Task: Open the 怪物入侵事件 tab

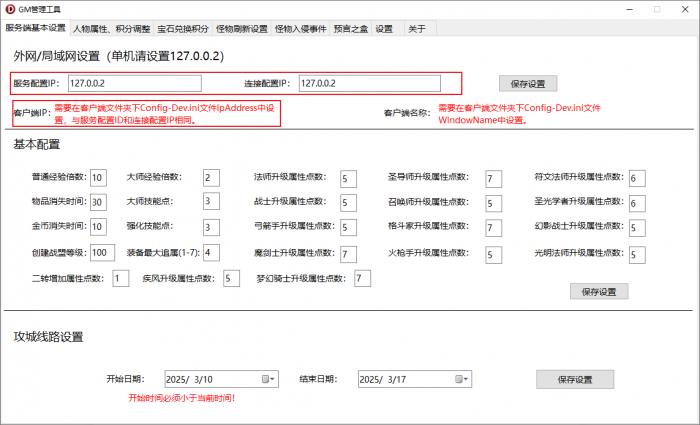Action: pyautogui.click(x=300, y=29)
